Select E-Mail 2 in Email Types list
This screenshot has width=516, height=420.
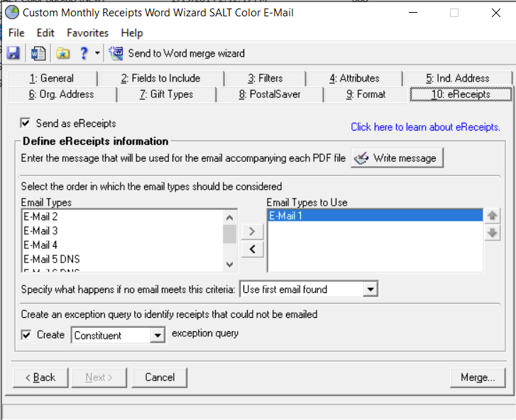pos(122,217)
